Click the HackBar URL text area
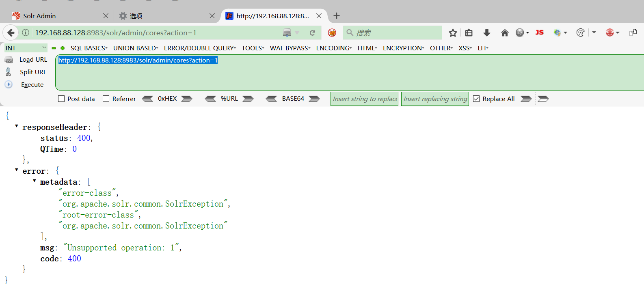 [x=349, y=72]
